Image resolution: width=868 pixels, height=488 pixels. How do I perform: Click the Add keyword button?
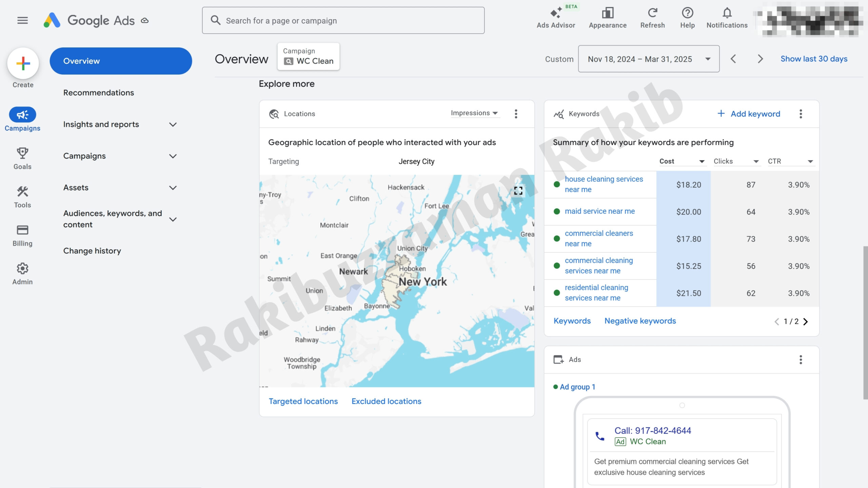pos(749,114)
